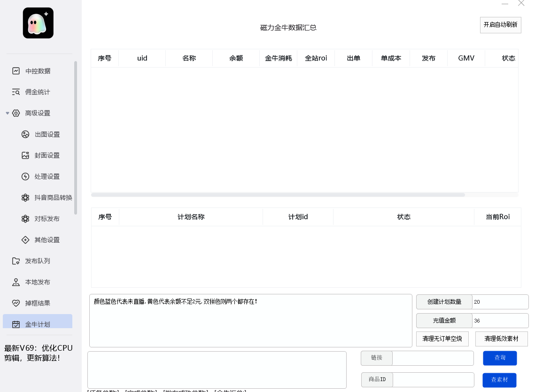This screenshot has height=392, width=535.
Task: Click the color legend note text box
Action: 251,321
